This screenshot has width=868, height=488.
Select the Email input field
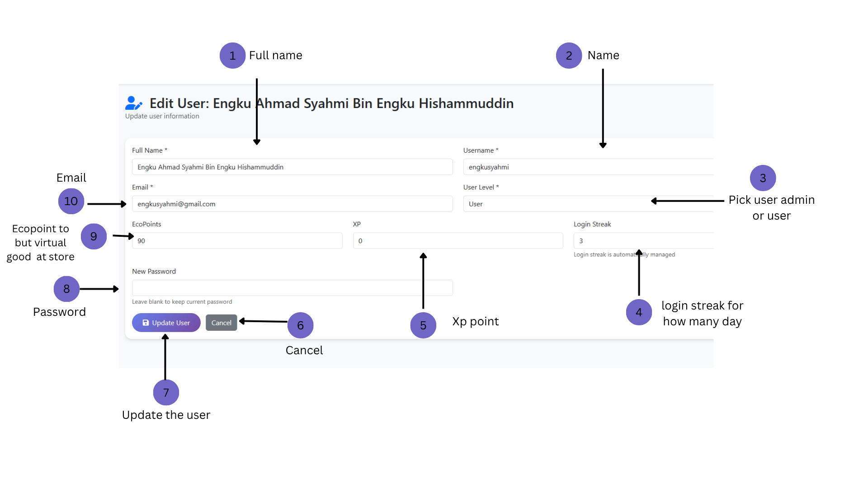coord(292,204)
